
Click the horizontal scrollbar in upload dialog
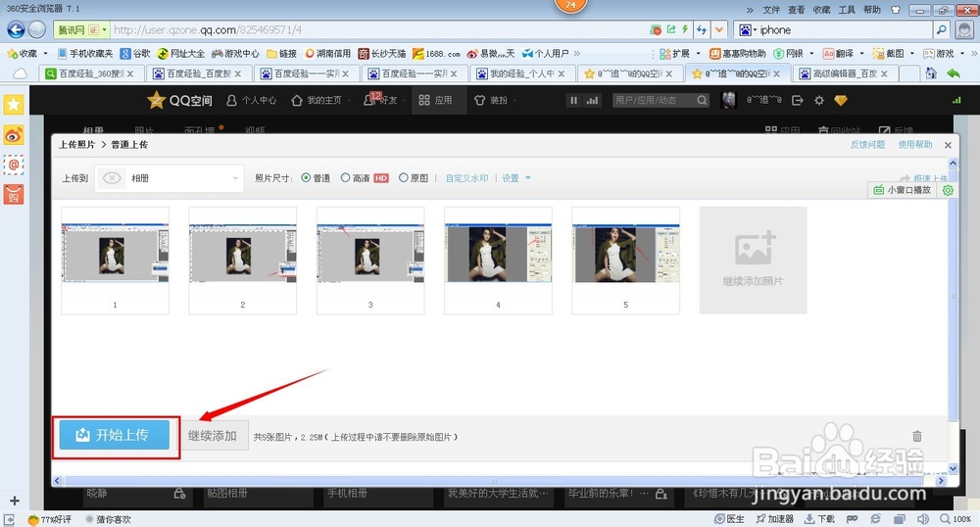point(494,481)
